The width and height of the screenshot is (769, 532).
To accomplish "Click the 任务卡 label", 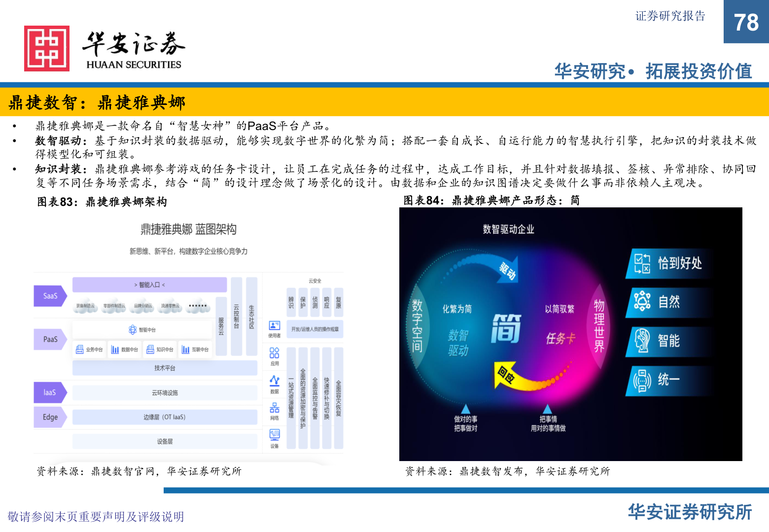I will [561, 339].
